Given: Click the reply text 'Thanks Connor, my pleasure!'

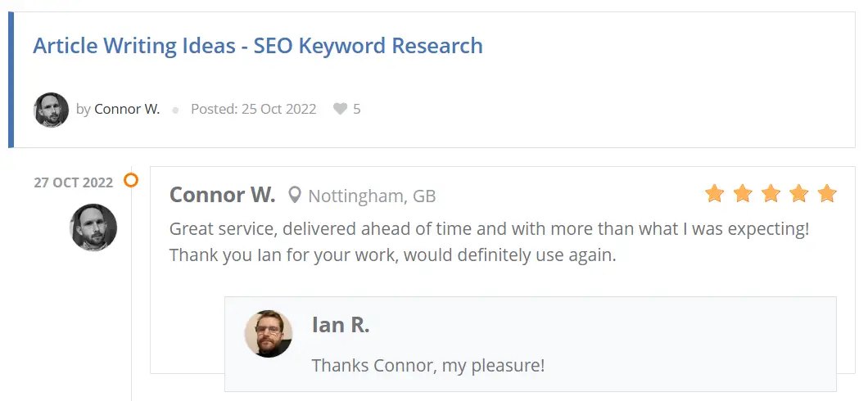Looking at the screenshot, I should pos(428,366).
